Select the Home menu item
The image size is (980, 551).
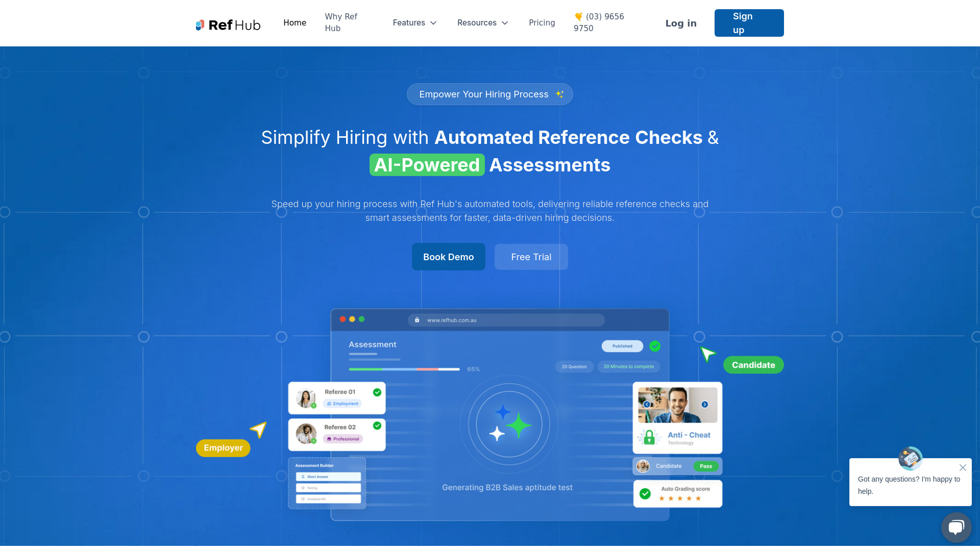click(x=295, y=22)
